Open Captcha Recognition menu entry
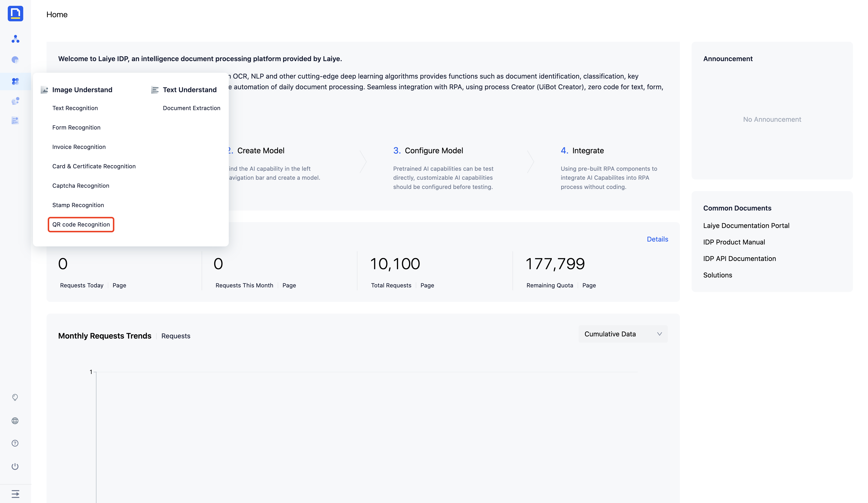868x503 pixels. tap(81, 186)
